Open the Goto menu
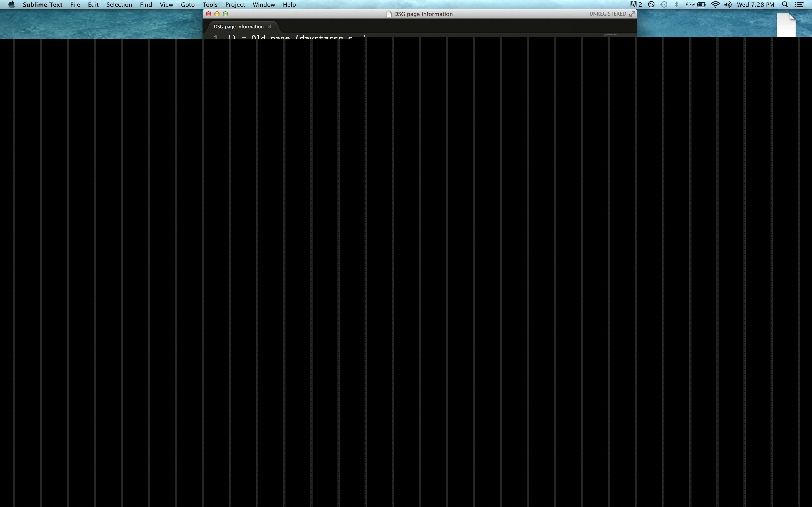This screenshot has width=812, height=507. (x=188, y=5)
